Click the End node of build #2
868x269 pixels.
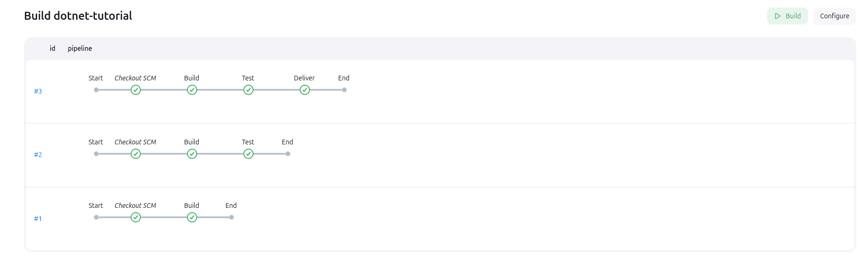click(288, 154)
